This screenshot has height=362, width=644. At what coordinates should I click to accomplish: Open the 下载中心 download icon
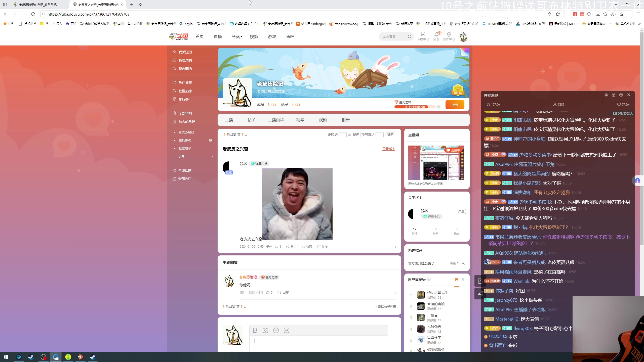[x=423, y=34]
